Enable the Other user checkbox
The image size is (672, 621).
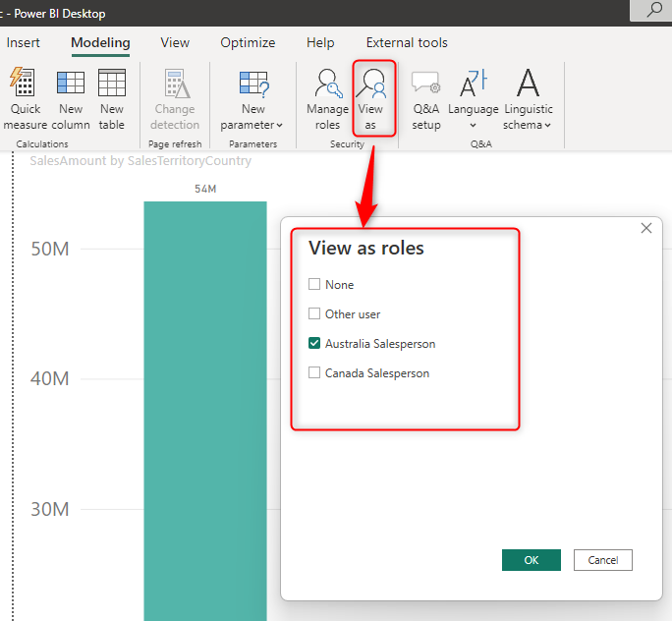tap(314, 314)
